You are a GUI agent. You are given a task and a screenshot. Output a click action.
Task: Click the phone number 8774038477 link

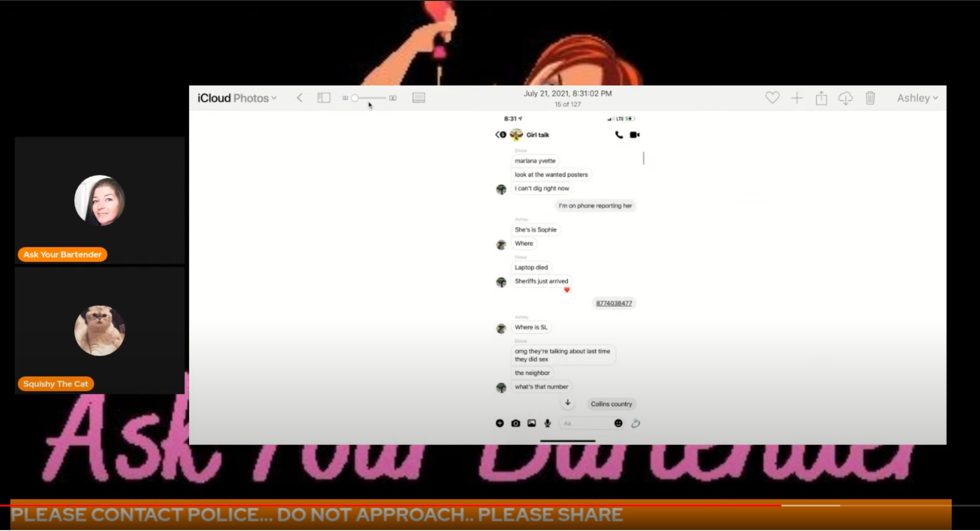tap(614, 303)
